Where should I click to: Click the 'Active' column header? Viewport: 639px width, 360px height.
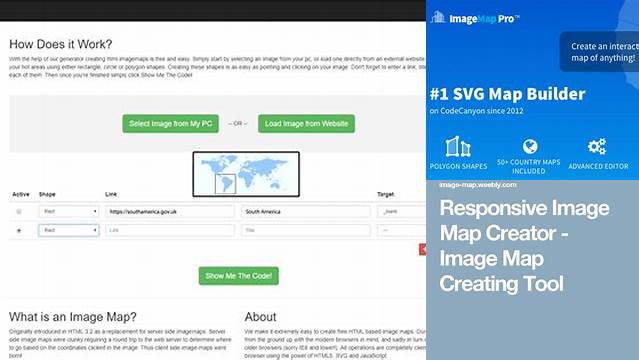[x=21, y=194]
